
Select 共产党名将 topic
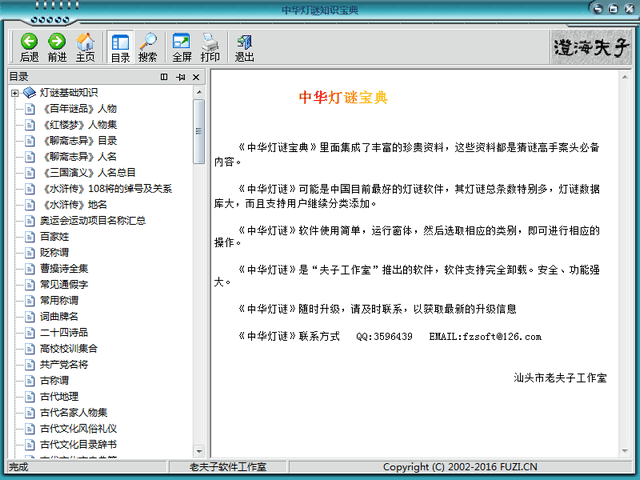(x=64, y=364)
